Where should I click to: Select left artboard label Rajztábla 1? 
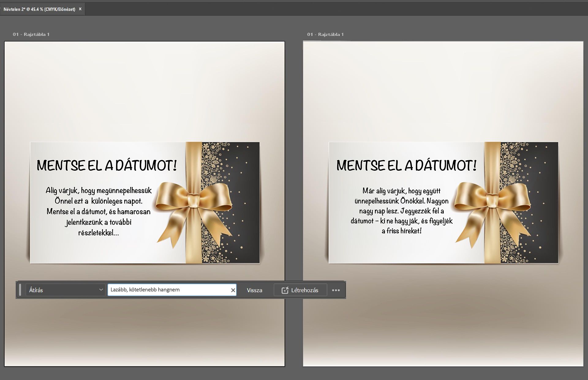(x=31, y=34)
